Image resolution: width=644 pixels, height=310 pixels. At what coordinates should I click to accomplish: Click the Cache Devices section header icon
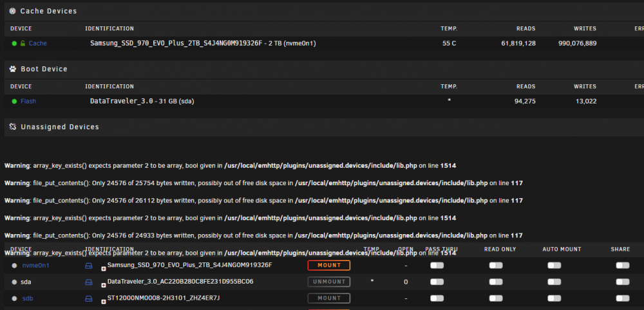point(12,11)
